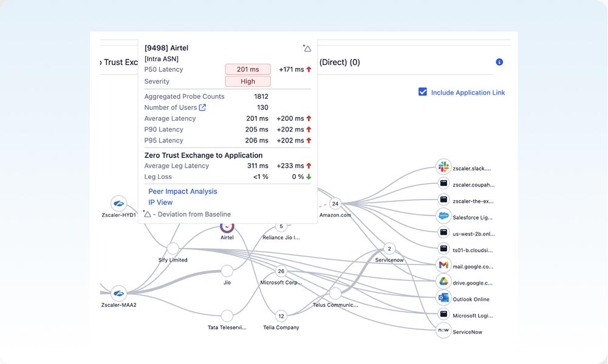Screen dimensions: 608x364
Task: Select the Microsoft Corp node numbered 26
Action: tap(281, 271)
